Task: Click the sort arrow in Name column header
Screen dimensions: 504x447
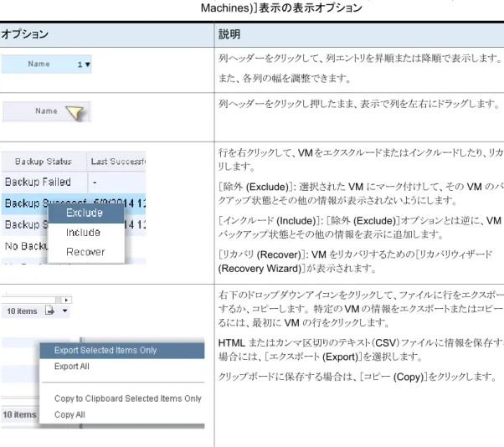Action: point(87,64)
